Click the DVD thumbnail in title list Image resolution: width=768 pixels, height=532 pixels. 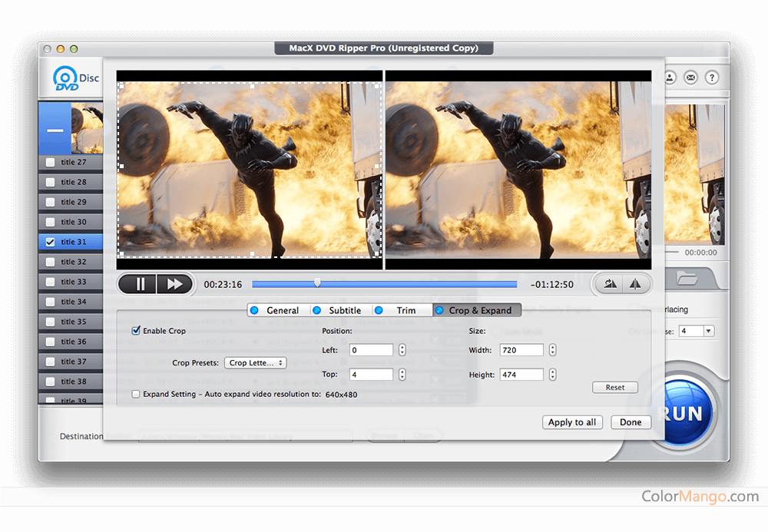point(88,128)
